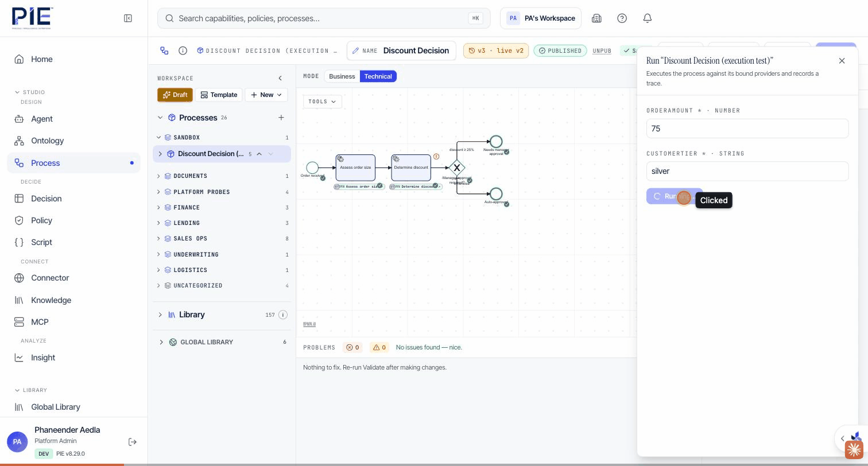Click the PUBLISHED status badge
Image resolution: width=868 pixels, height=466 pixels.
click(x=560, y=51)
